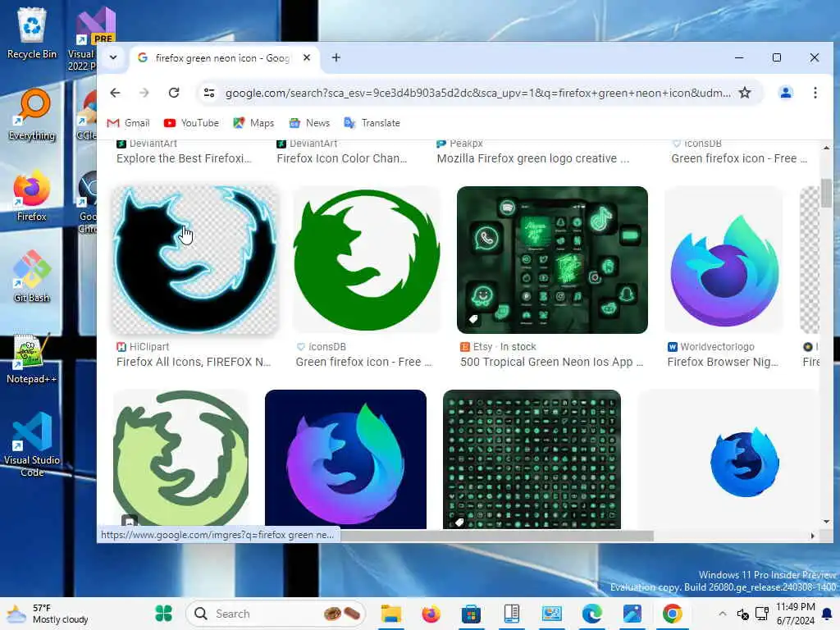Select the Everything desktop shortcut
This screenshot has height=630, width=840.
coord(32,115)
